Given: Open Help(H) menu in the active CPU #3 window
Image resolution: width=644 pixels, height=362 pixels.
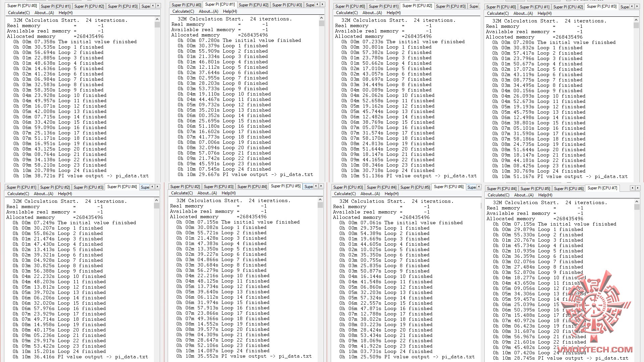Looking at the screenshot, I should point(544,13).
